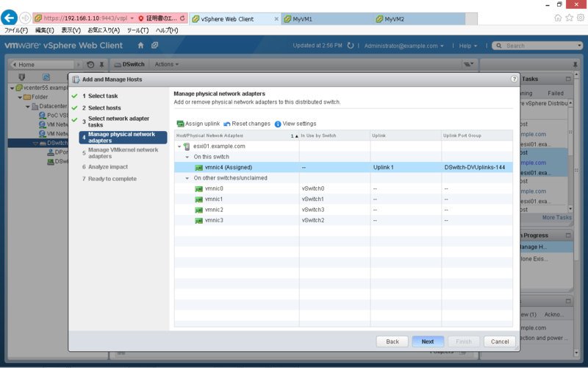
Task: Click the refresh icon in address bar
Action: point(182,18)
